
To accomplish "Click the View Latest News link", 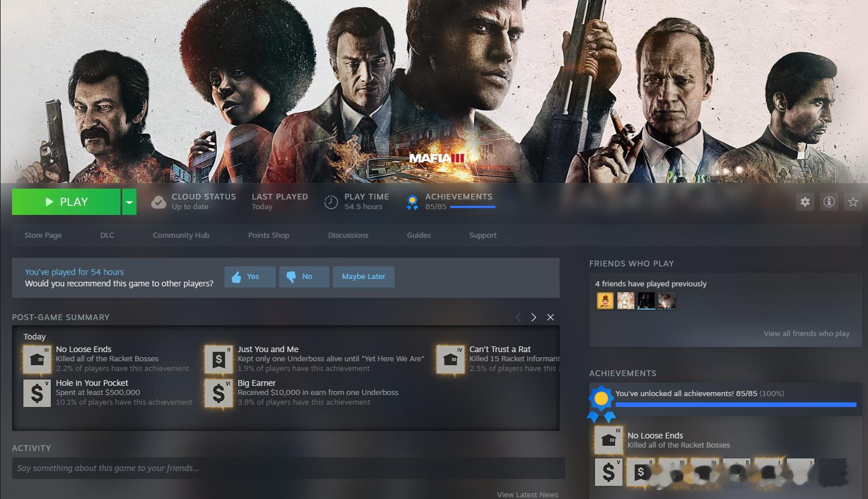I will pyautogui.click(x=528, y=494).
